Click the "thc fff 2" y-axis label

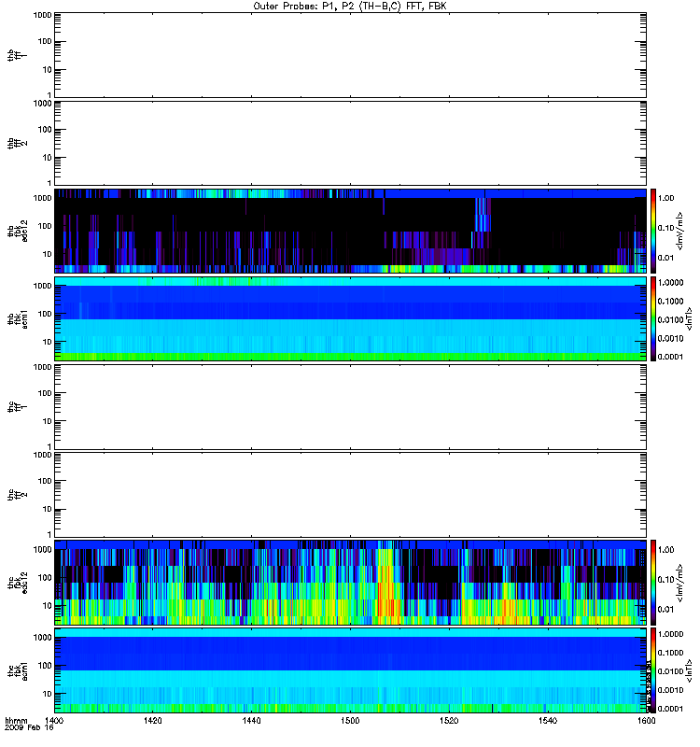pos(18,495)
